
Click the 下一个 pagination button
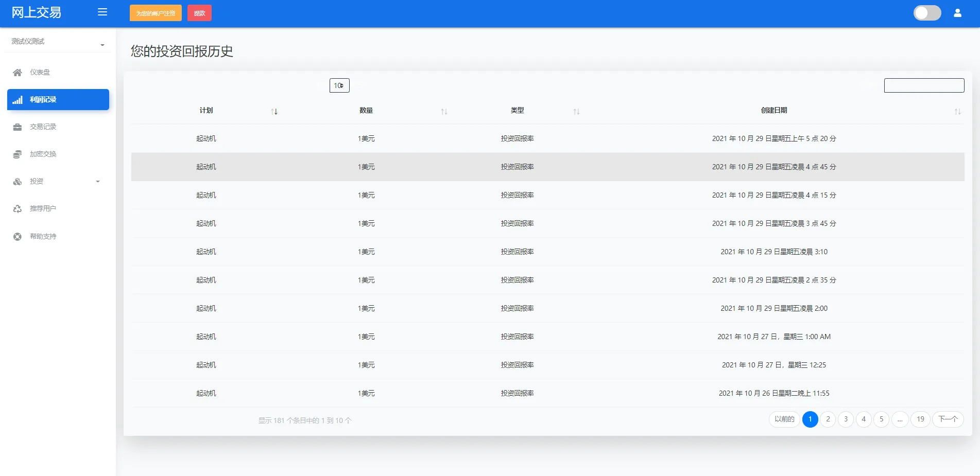tap(948, 419)
